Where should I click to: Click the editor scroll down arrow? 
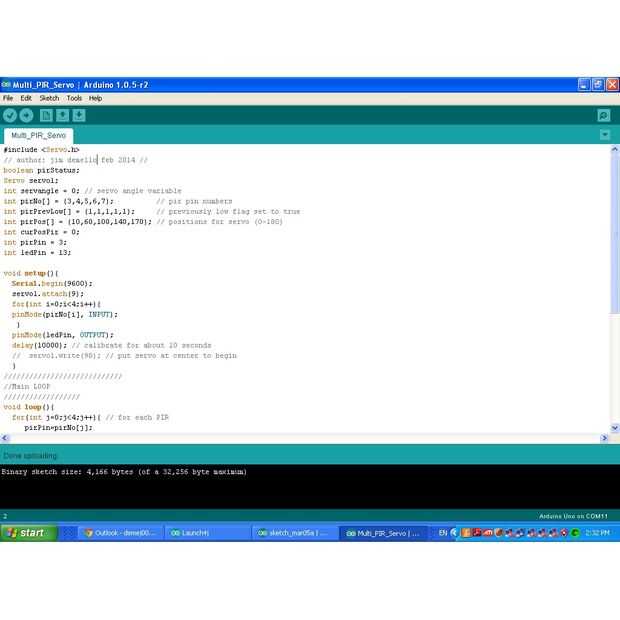tap(615, 428)
